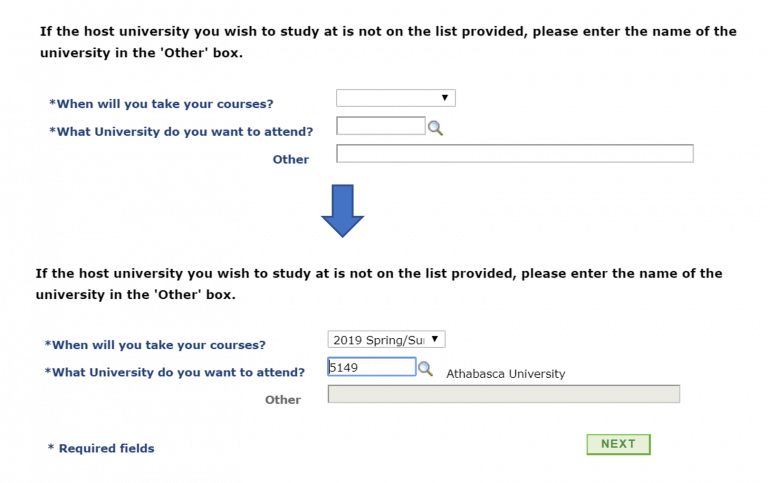Screen dimensions: 768x483
Task: Open the empty course term dropdown
Action: (395, 98)
